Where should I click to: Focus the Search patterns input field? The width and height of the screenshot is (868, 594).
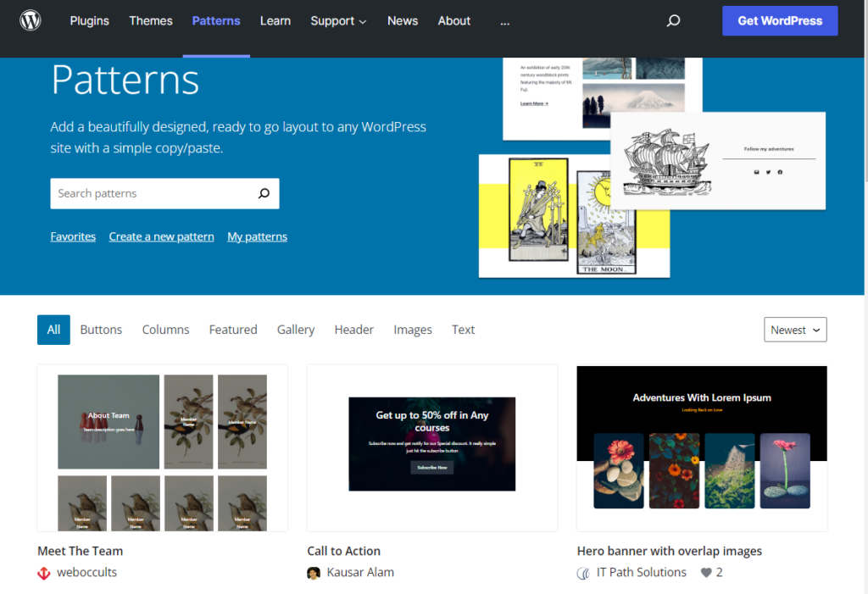tap(153, 193)
